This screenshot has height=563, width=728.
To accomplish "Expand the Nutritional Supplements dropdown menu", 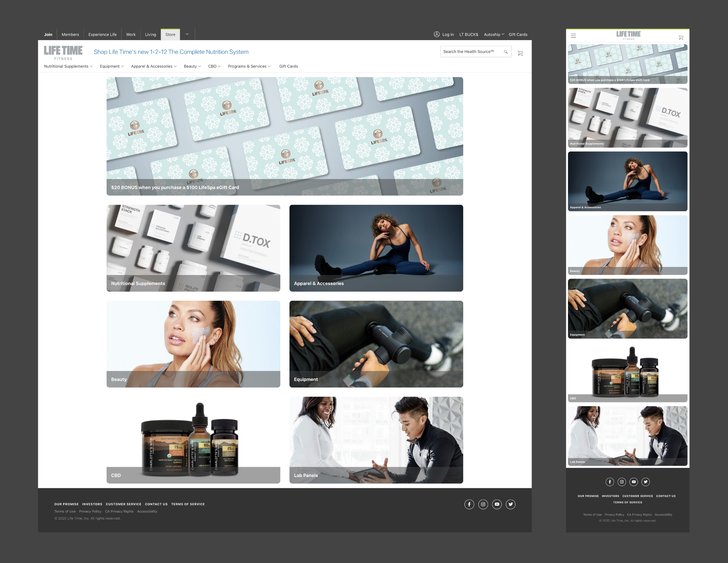I will [x=68, y=66].
